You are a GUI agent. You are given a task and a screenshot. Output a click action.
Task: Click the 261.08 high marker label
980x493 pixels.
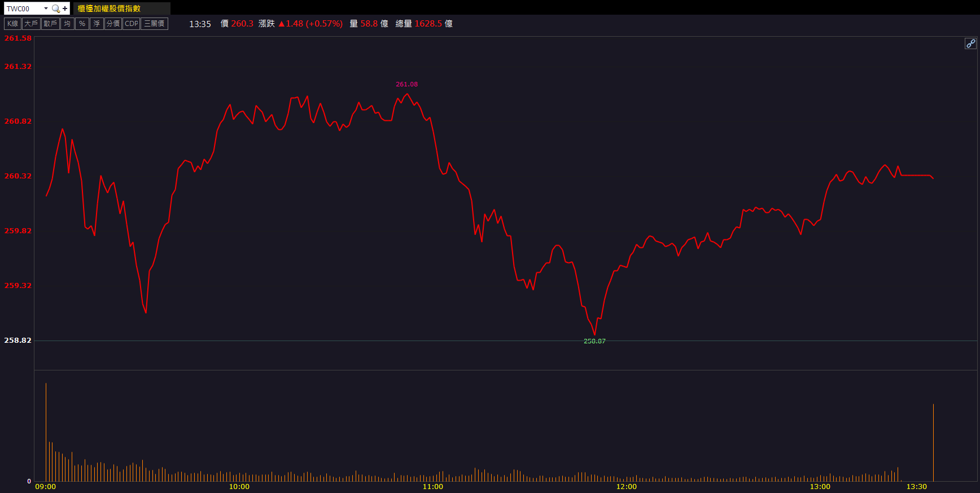click(406, 84)
